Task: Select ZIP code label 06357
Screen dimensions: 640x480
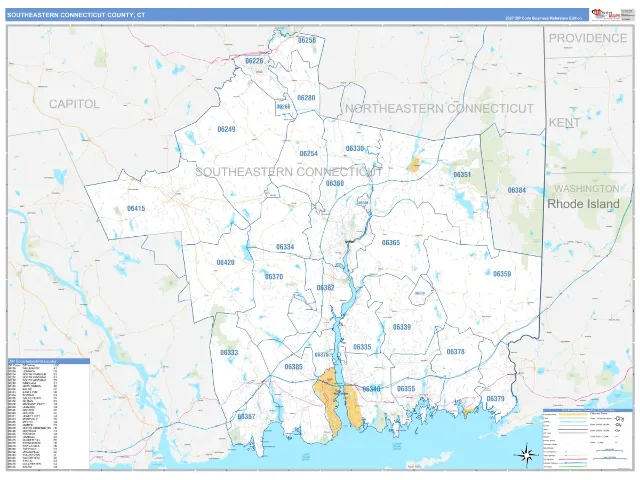Action: coord(246,416)
